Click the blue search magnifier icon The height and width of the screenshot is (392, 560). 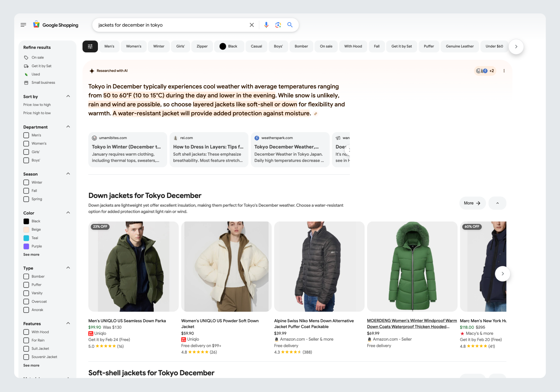point(290,25)
